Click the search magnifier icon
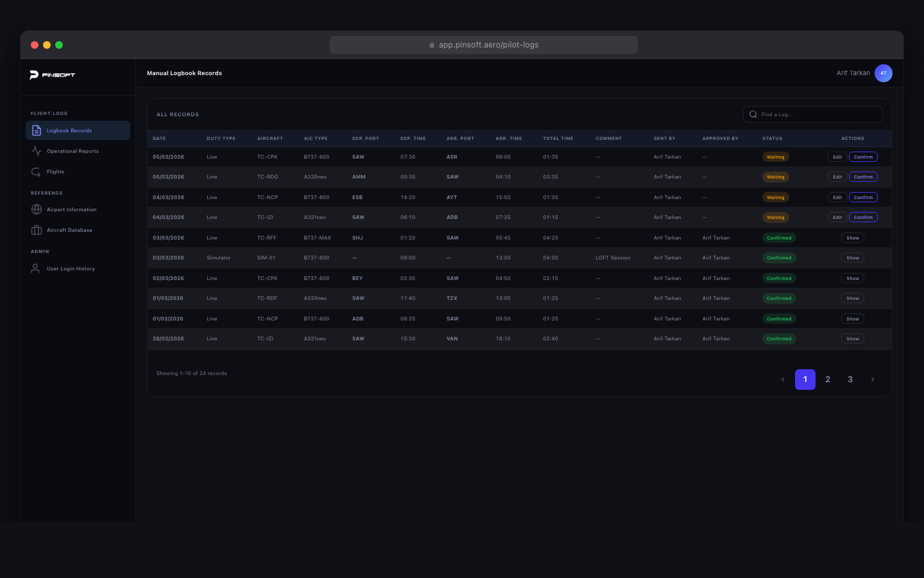924x578 pixels. click(x=753, y=114)
